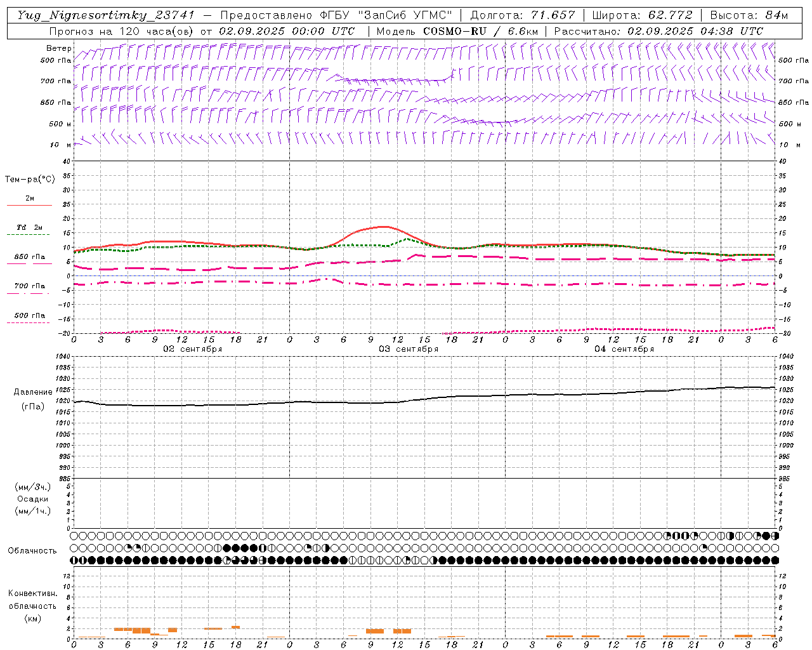This screenshot has width=812, height=650.
Task: Click the Td 2м dew point legend entry
Action: (30, 227)
